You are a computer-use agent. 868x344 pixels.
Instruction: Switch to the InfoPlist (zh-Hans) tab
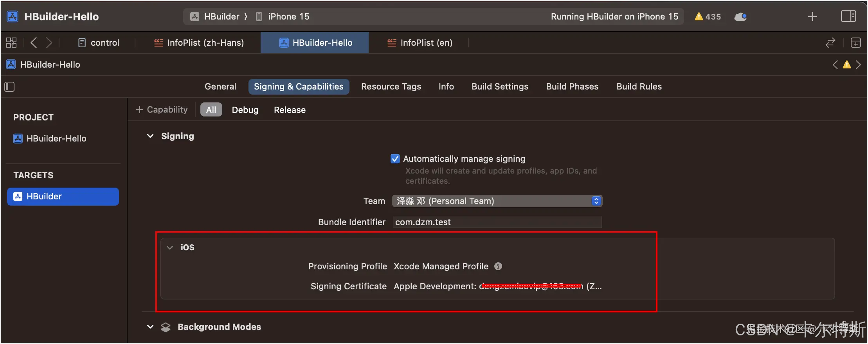(199, 43)
